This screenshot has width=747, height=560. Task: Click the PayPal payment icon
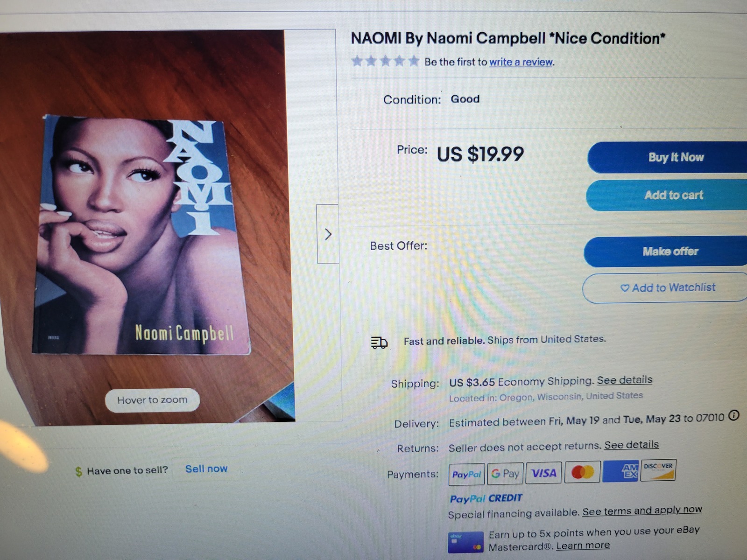(466, 474)
